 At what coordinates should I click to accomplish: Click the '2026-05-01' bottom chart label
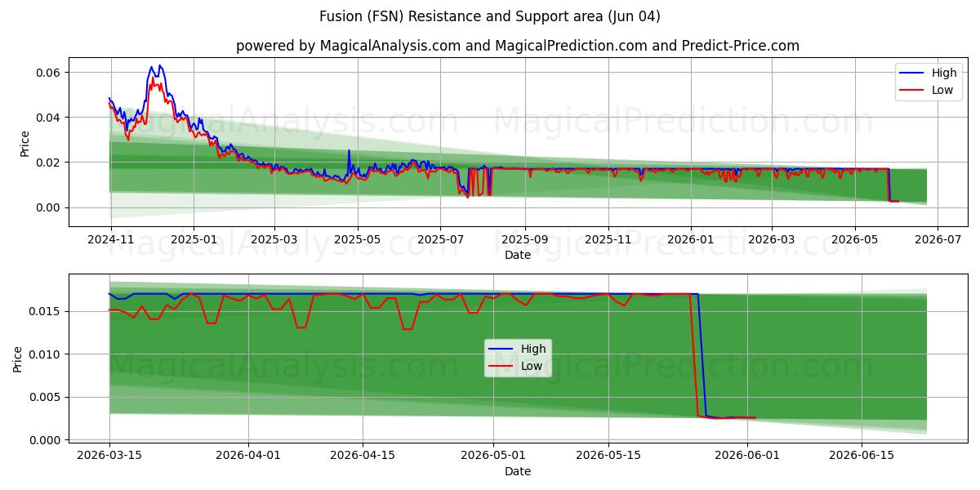(494, 457)
